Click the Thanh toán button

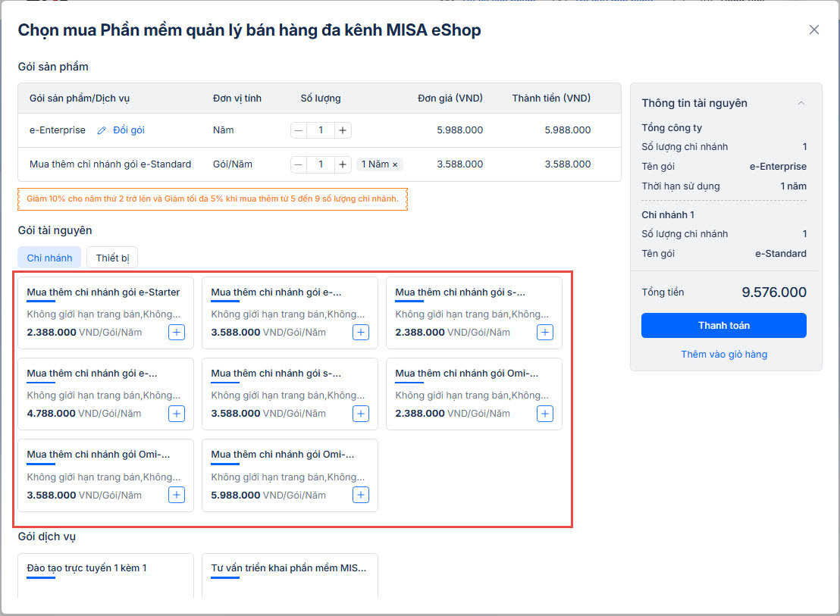click(723, 325)
